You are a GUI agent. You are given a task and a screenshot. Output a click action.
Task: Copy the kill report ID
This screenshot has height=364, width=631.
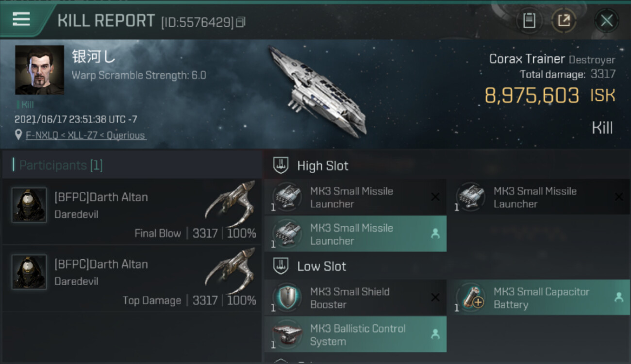241,22
